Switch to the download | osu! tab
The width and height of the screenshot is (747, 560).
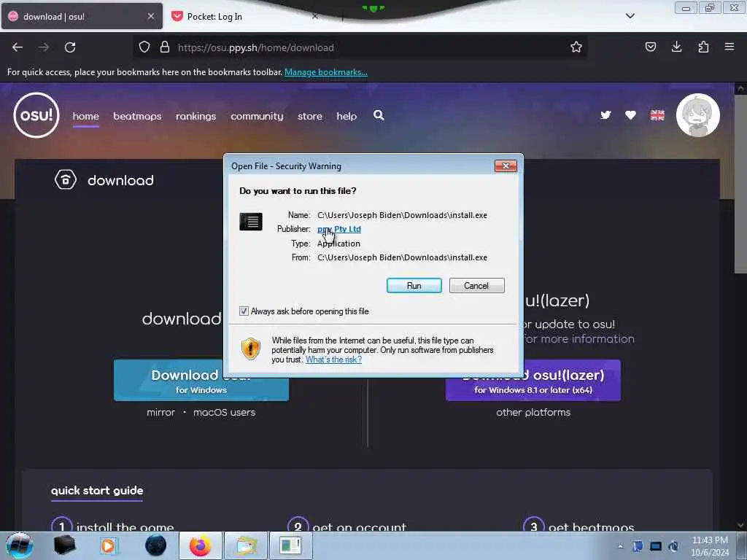82,16
